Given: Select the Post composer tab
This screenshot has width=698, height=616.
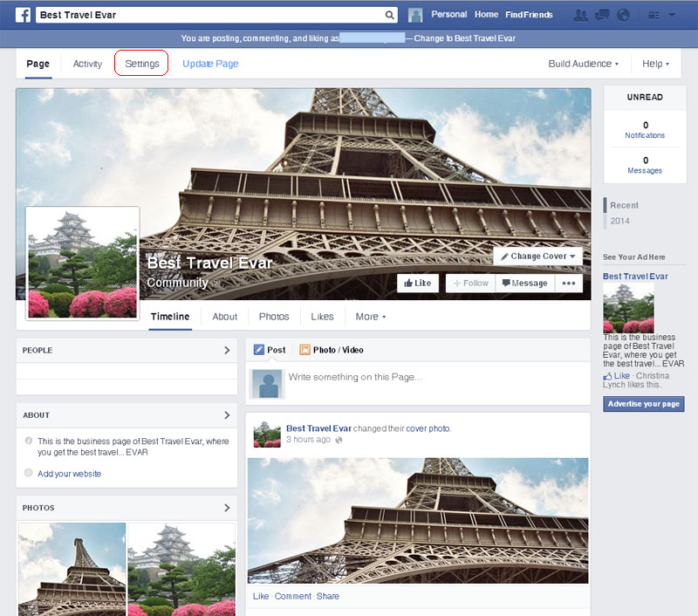Looking at the screenshot, I should pos(270,350).
